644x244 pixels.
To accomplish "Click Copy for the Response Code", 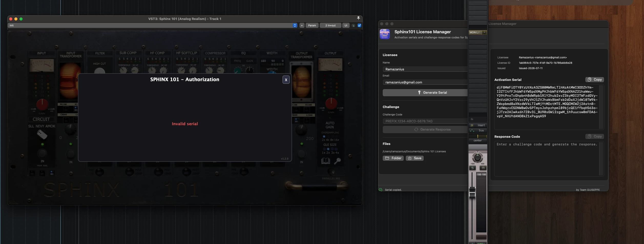I will point(595,136).
